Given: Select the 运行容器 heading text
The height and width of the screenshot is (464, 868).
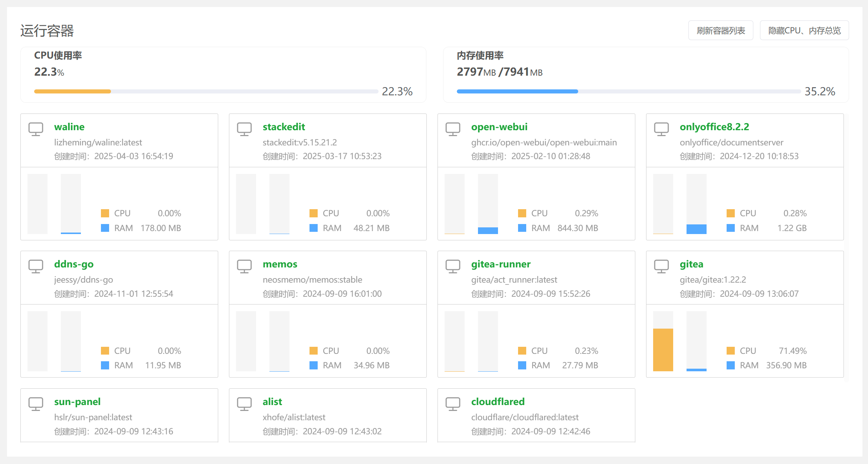Looking at the screenshot, I should [x=48, y=31].
